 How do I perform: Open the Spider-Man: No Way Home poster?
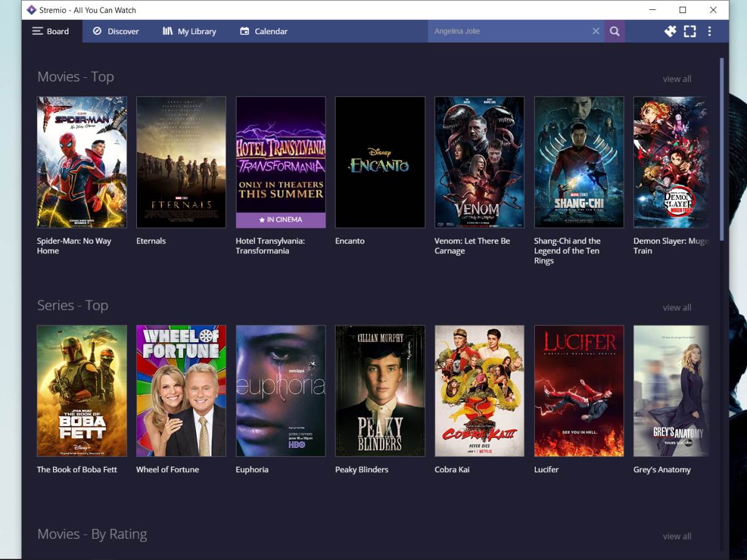click(x=82, y=162)
